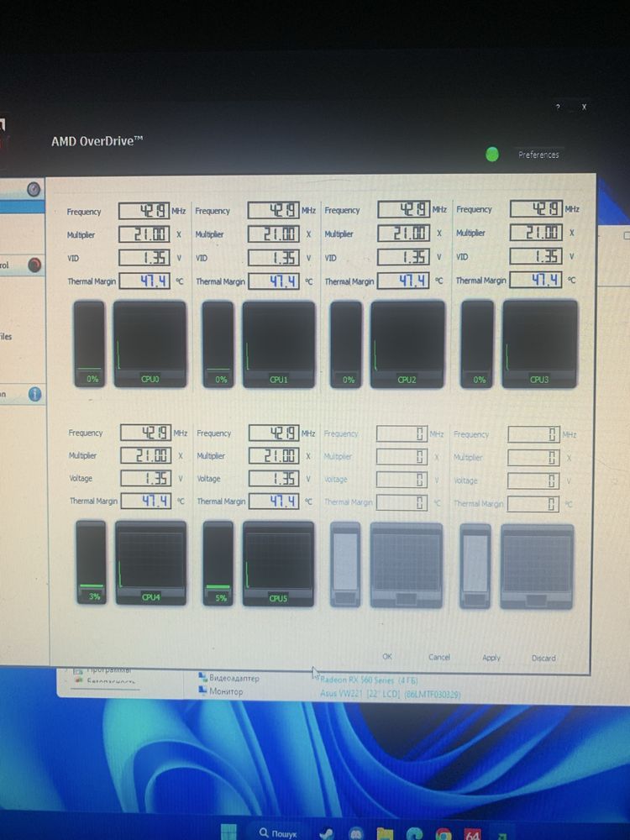Image resolution: width=630 pixels, height=840 pixels.
Task: Open Steam from the taskbar
Action: [326, 833]
